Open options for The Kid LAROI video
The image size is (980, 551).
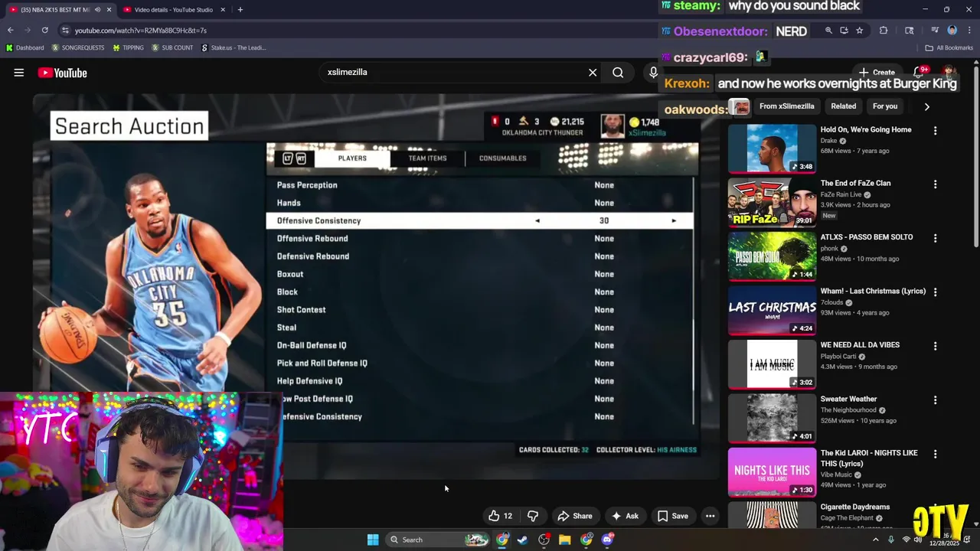935,454
